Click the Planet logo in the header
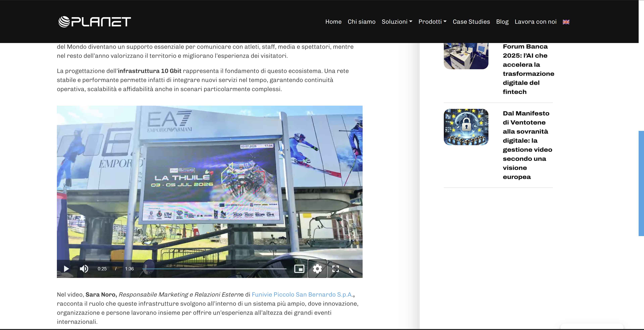The width and height of the screenshot is (644, 330). coord(94,22)
